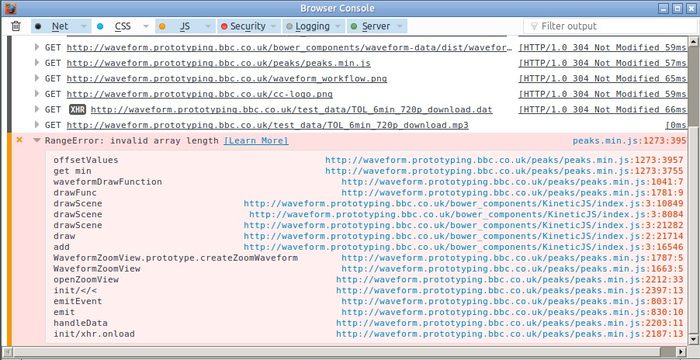Expand the GET cc-logo.png request row

coord(37,94)
